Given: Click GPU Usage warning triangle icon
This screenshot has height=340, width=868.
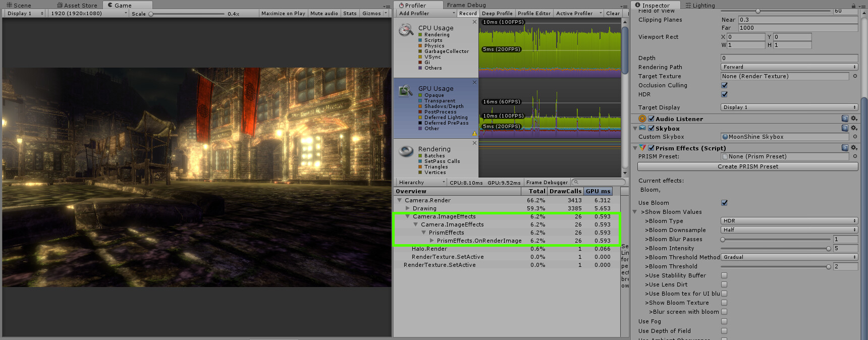Looking at the screenshot, I should coord(474,134).
